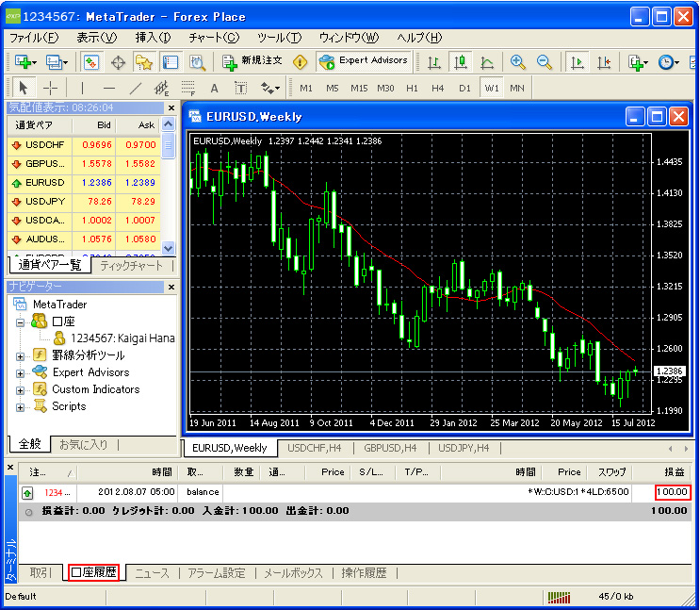Image resolution: width=700 pixels, height=610 pixels.
Task: Click the 新規注文 new order button
Action: point(252,61)
